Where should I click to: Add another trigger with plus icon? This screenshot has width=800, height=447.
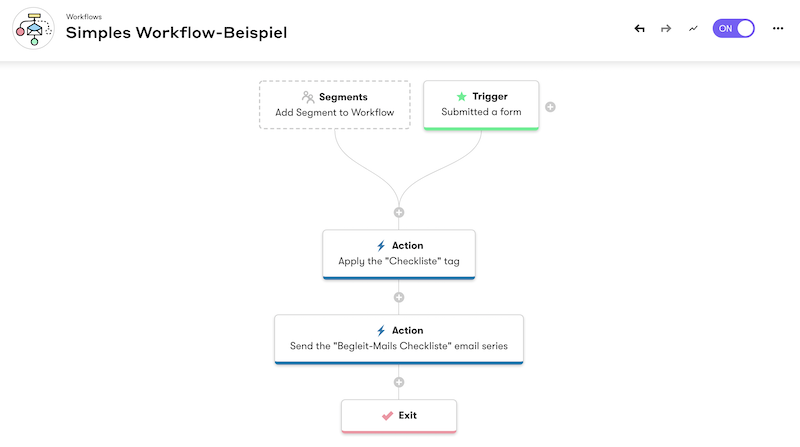(x=550, y=107)
